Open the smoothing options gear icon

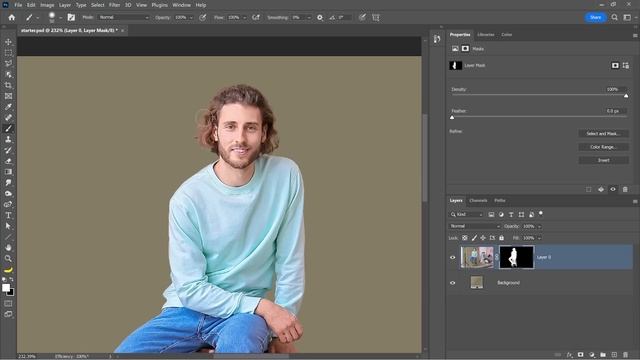320,18
